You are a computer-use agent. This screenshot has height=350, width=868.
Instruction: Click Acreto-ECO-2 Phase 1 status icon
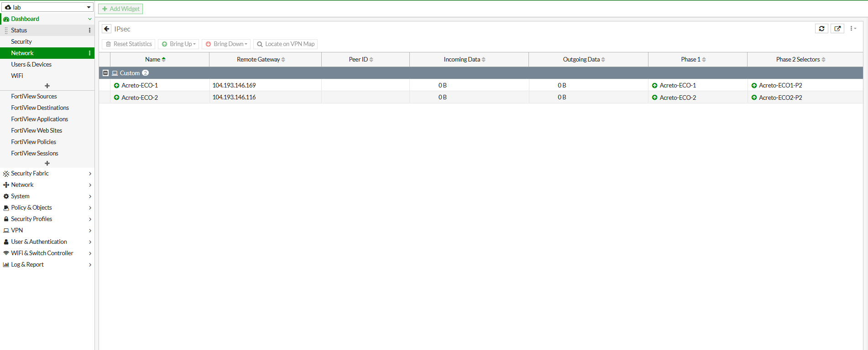654,98
